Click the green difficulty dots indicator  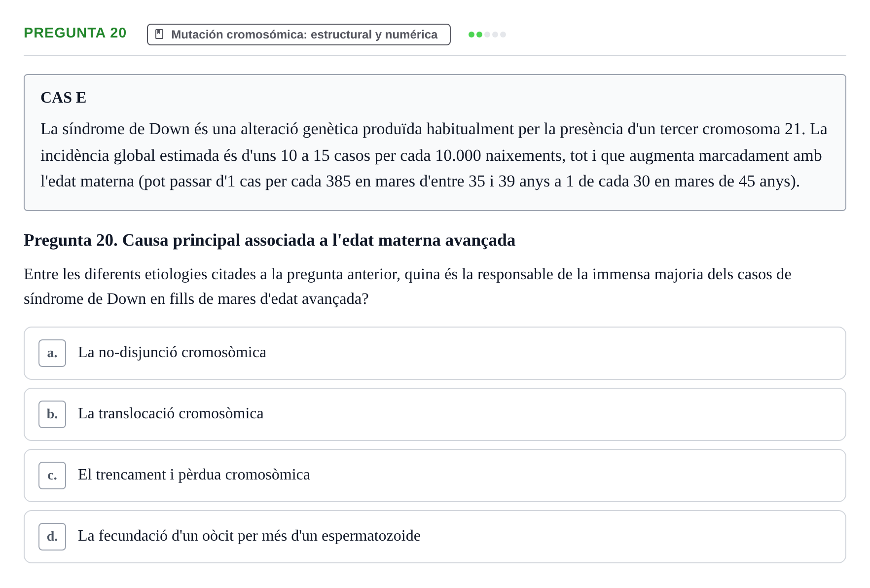pos(487,35)
